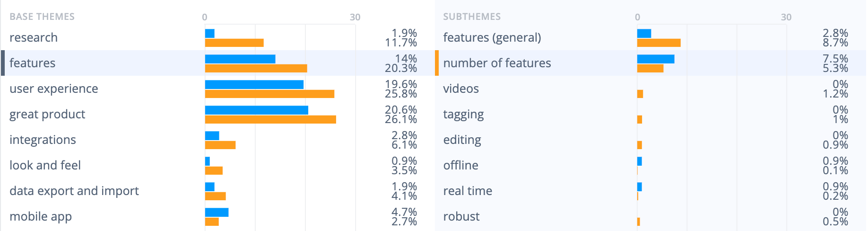Viewport: 868px width, 231px height.
Task: Open the videos subtheme
Action: 651,89
